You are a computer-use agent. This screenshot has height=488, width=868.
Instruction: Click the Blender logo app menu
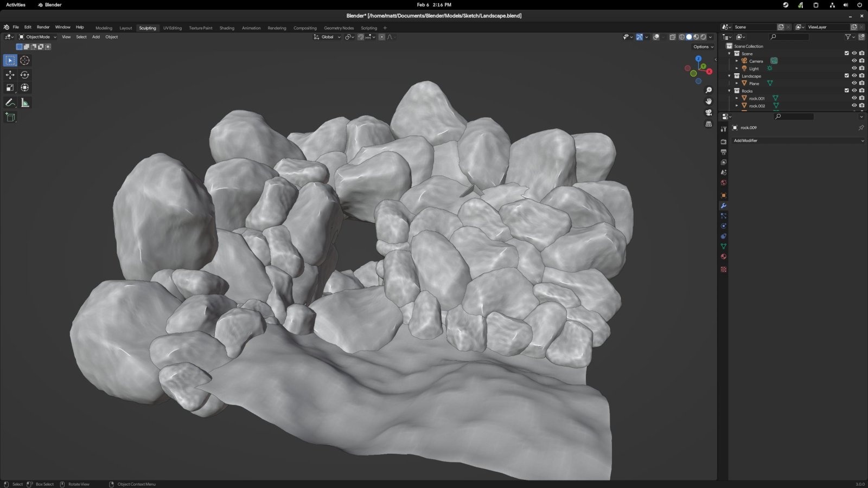pos(6,27)
